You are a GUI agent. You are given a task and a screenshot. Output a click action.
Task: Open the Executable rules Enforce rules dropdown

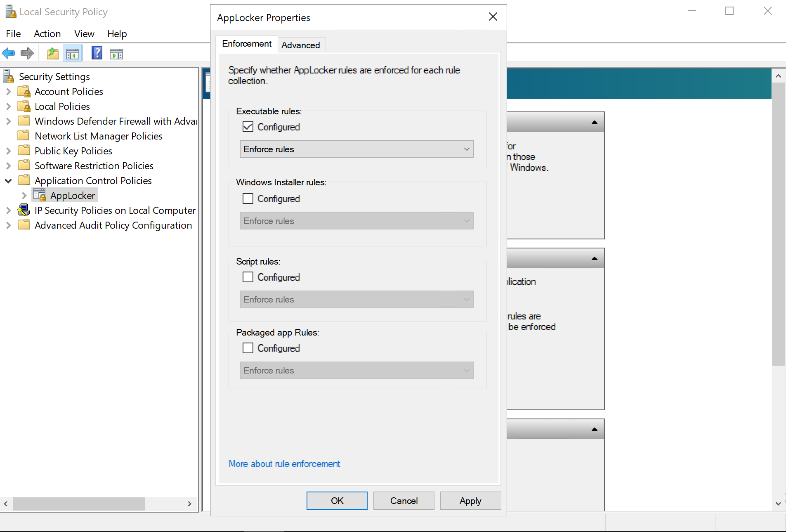(356, 149)
